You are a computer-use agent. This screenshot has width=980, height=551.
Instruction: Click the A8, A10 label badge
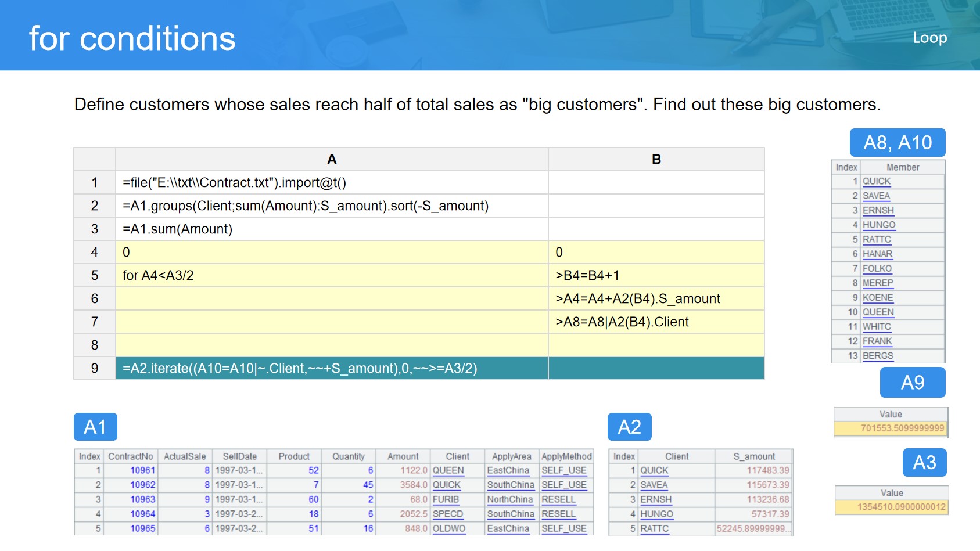[897, 143]
